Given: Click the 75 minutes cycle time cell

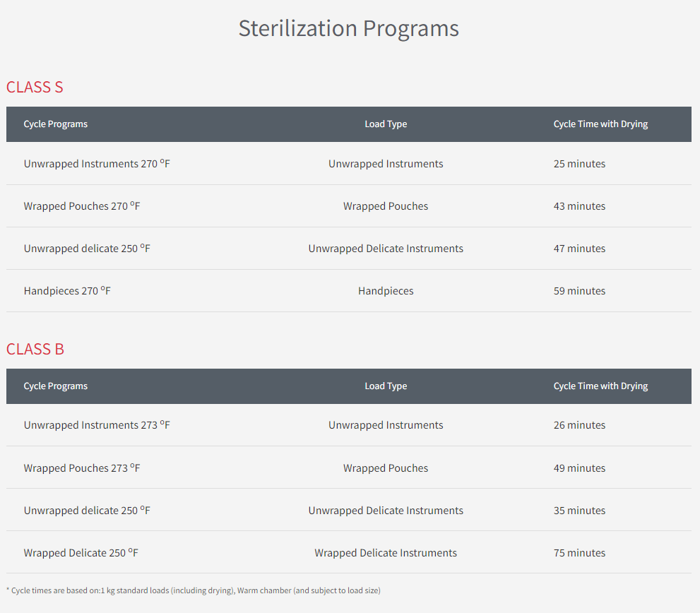Looking at the screenshot, I should (x=579, y=553).
